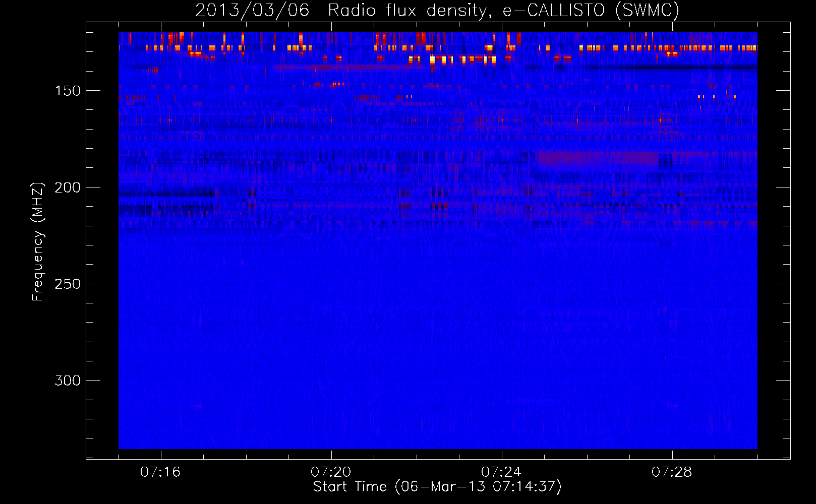The image size is (816, 504).
Task: Click the 250 frequency tick label
Action: click(68, 284)
